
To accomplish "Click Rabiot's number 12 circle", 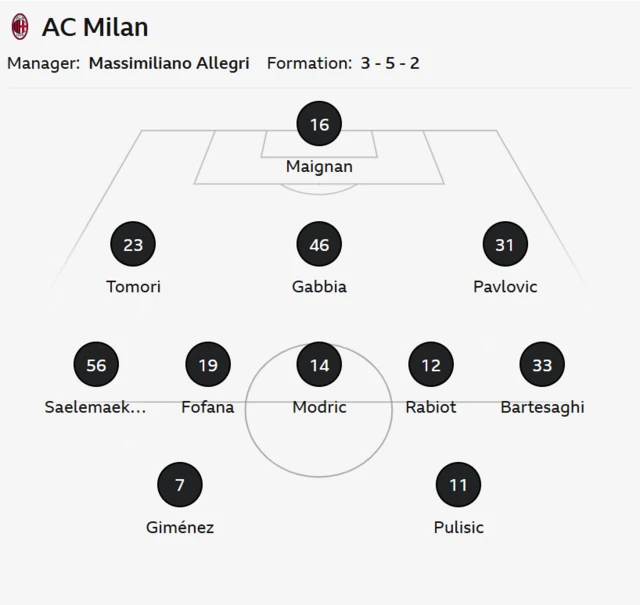I will (x=431, y=365).
